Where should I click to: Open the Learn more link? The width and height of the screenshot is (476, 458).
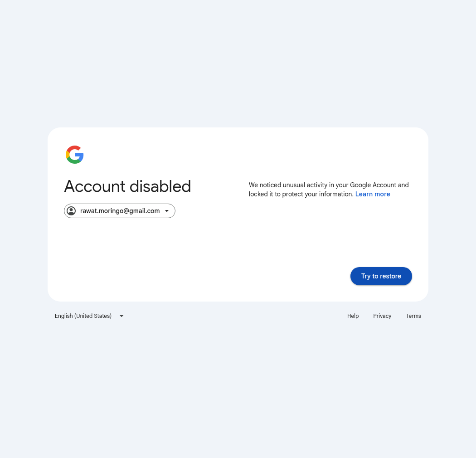[373, 194]
